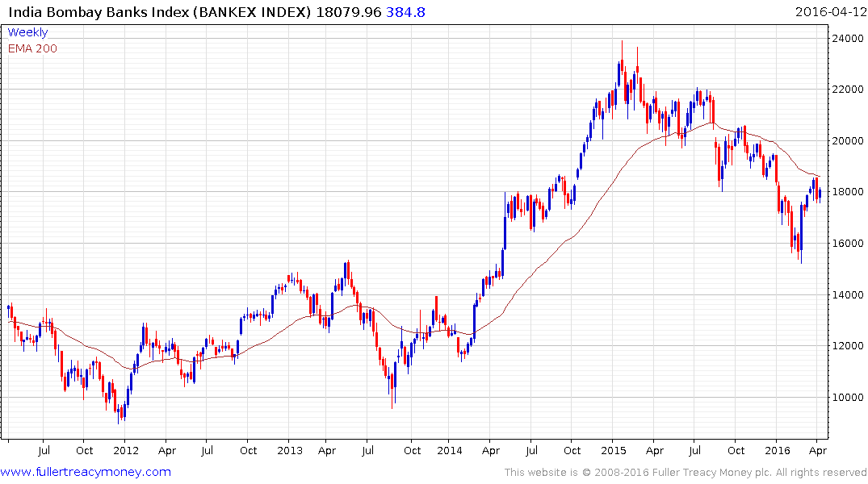The image size is (868, 484).
Task: Click the 12000 price axis label
Action: point(848,346)
